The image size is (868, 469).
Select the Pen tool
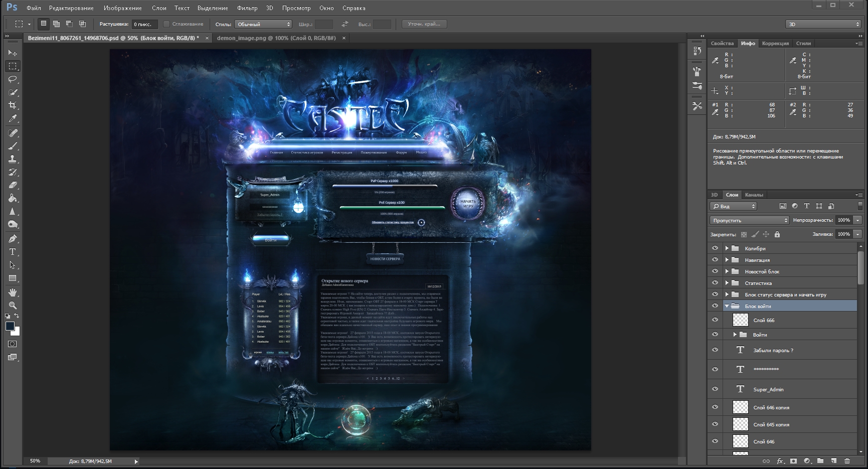coord(13,239)
